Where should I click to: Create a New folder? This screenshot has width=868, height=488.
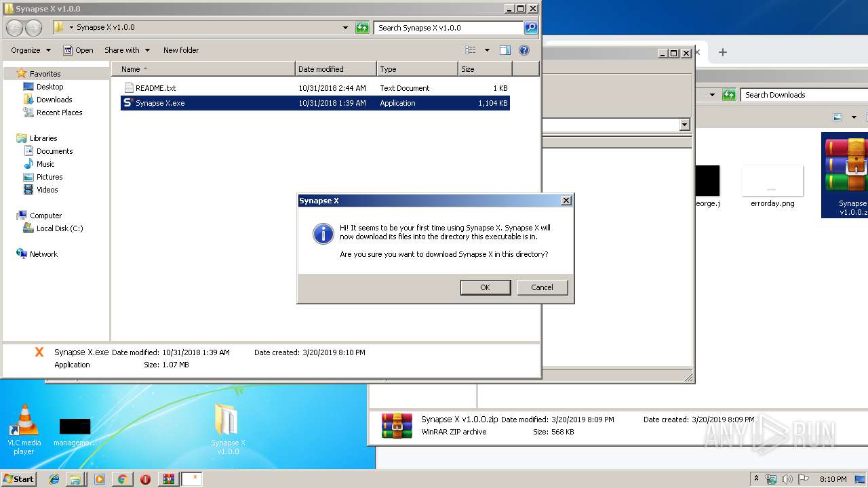tap(181, 50)
